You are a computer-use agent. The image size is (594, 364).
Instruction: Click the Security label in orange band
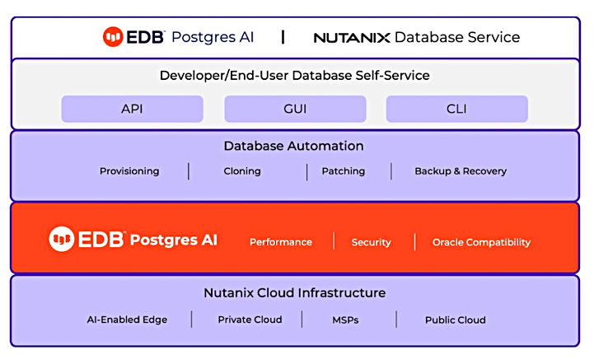(372, 242)
